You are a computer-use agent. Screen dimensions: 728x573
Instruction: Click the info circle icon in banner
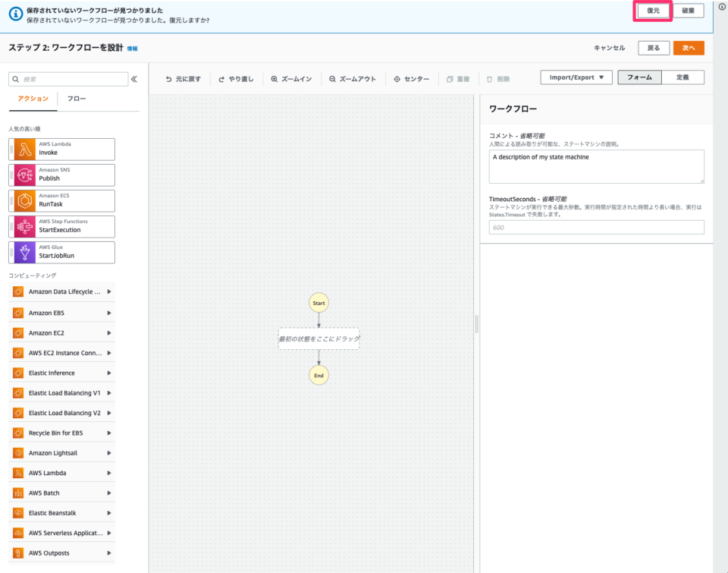(16, 14)
